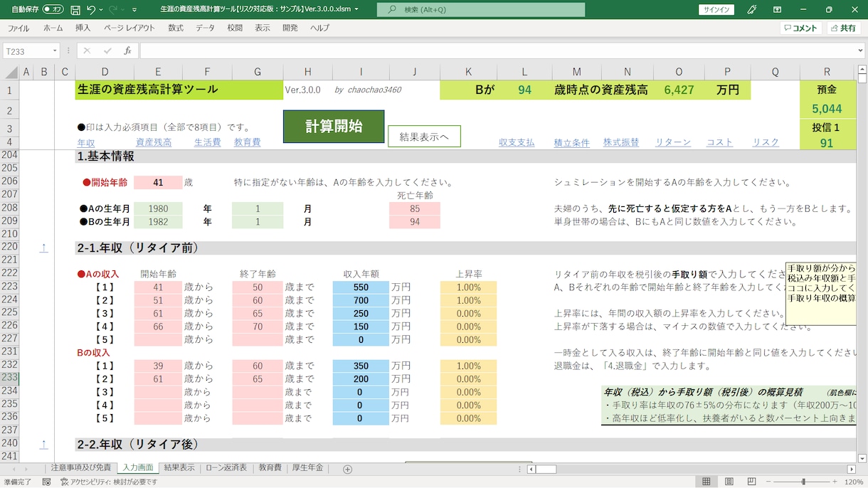The width and height of the screenshot is (868, 488).
Task: Click the macro recording status bar icon
Action: (46, 482)
